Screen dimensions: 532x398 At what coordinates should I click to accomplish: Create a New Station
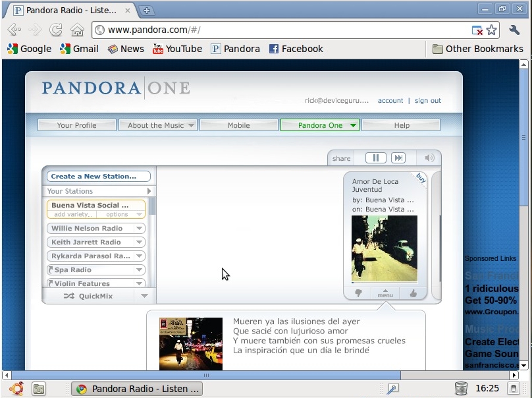[98, 176]
